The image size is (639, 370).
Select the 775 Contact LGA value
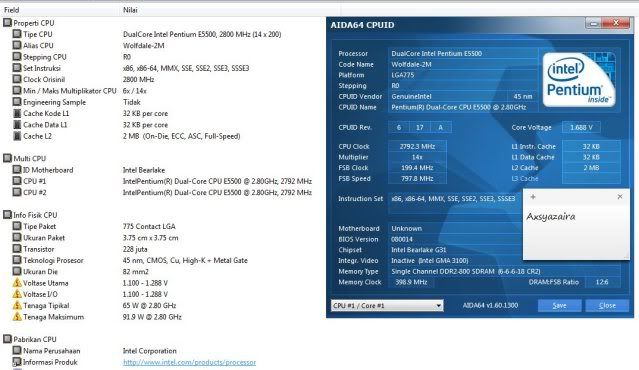[x=149, y=226]
